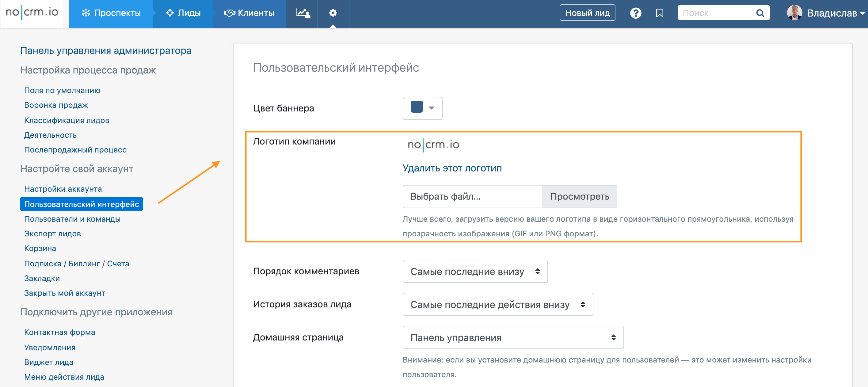Viewport: 868px width, 387px height.
Task: Expand the comment order dropdown
Action: [x=475, y=271]
